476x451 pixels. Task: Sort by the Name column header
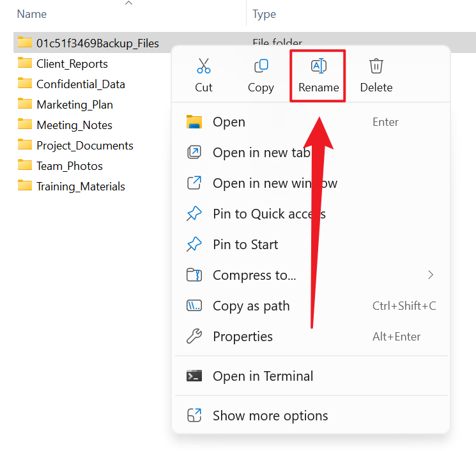(x=32, y=14)
